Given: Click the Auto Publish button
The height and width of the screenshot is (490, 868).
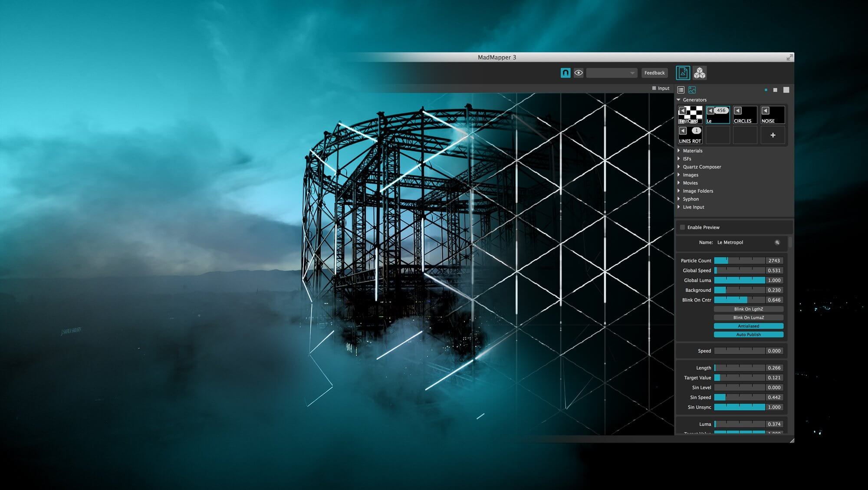Looking at the screenshot, I should click(x=748, y=335).
